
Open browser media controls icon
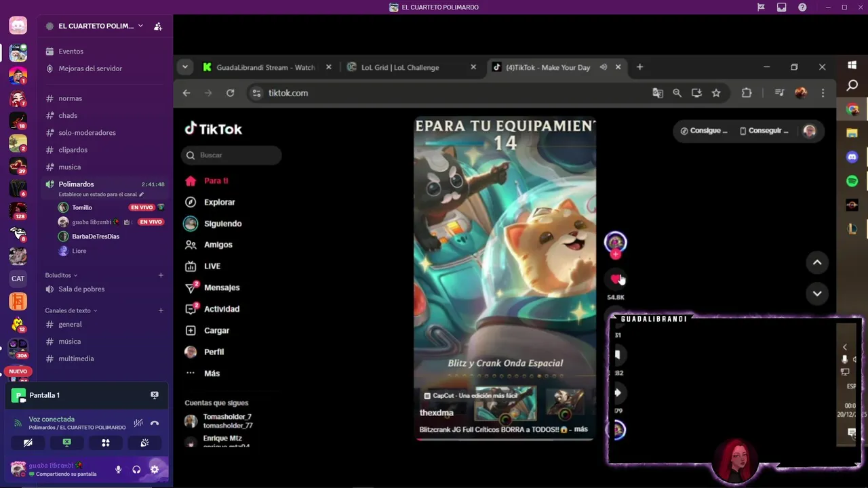click(780, 93)
